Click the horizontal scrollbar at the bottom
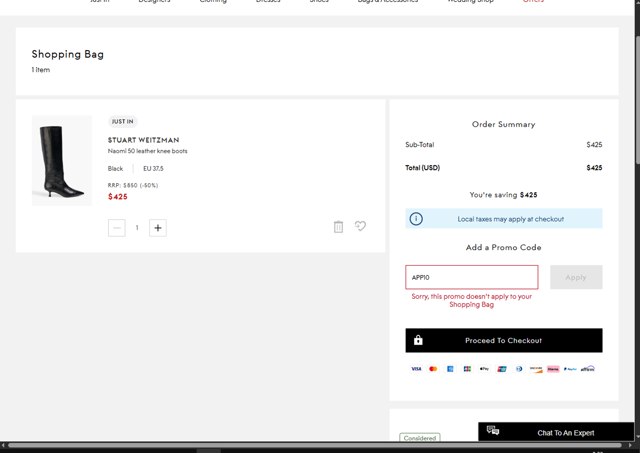The height and width of the screenshot is (453, 640). 314,445
